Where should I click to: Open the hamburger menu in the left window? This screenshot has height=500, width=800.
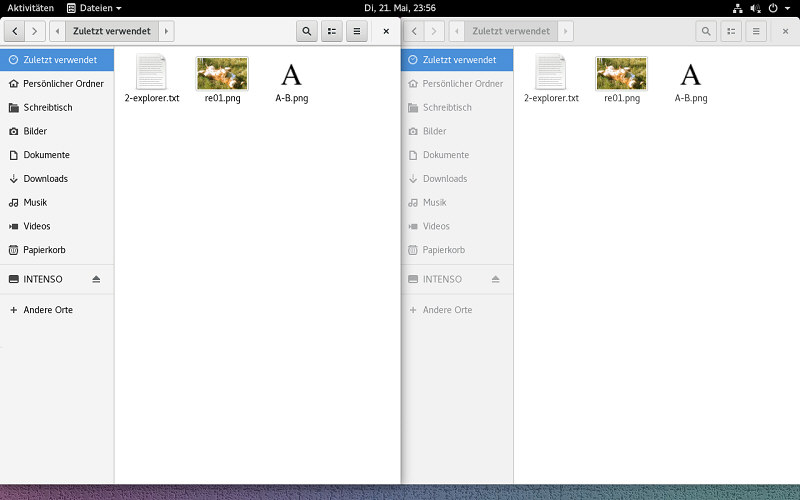tap(357, 31)
